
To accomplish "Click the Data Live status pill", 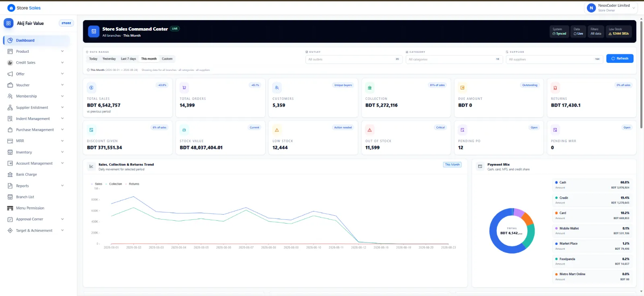I will pos(578,31).
